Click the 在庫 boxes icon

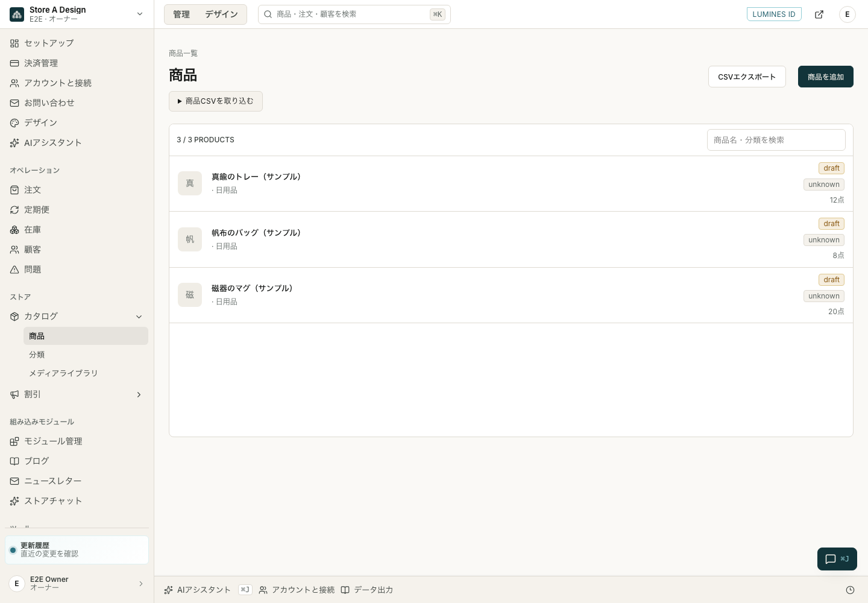(14, 230)
